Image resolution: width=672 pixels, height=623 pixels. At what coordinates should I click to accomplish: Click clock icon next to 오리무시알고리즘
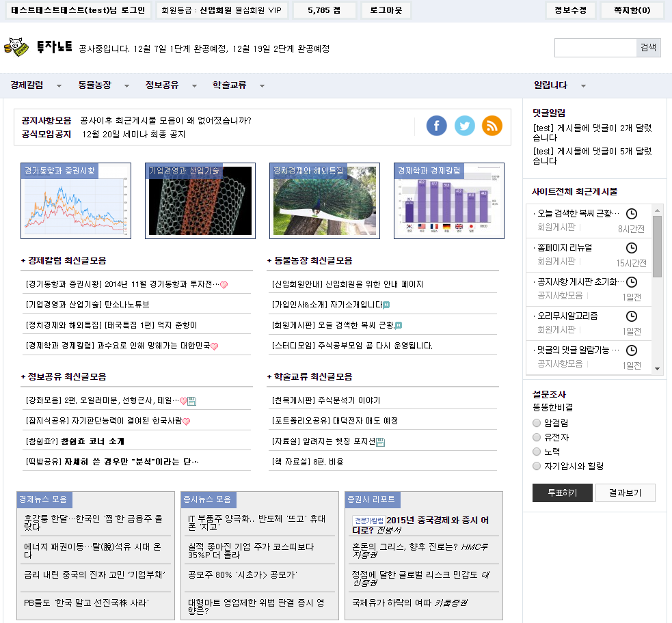[x=632, y=316]
